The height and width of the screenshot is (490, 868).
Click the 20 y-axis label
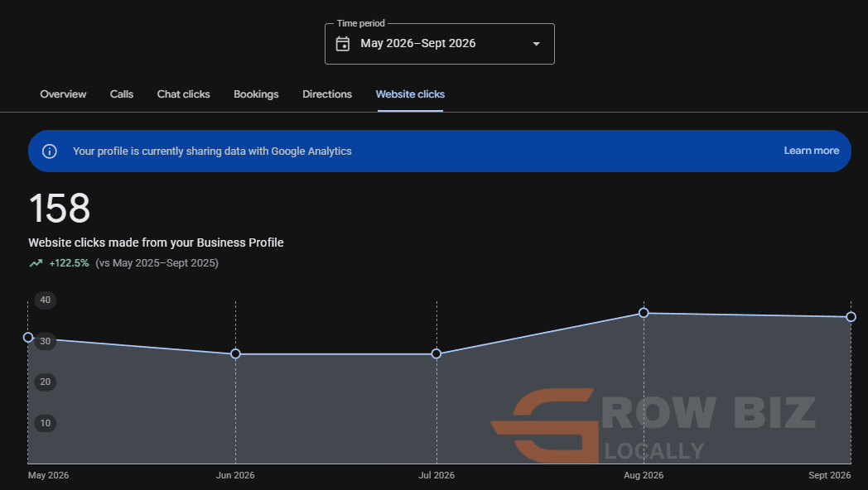[46, 382]
